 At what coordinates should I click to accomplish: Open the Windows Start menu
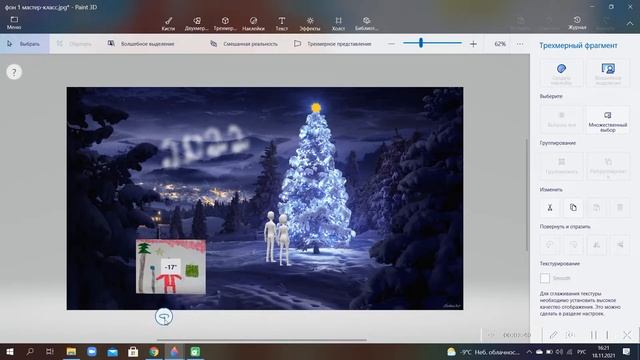pos(9,351)
